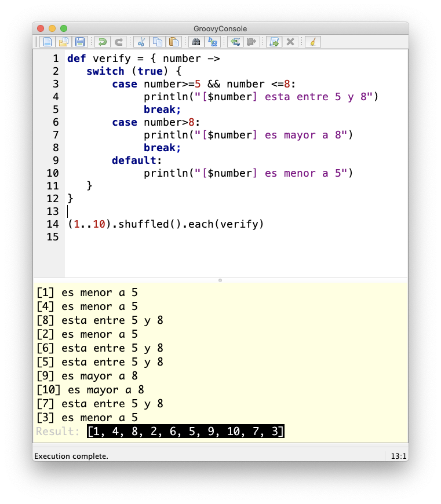Click the println 'esta entre 5 y 8' code line

point(261,97)
